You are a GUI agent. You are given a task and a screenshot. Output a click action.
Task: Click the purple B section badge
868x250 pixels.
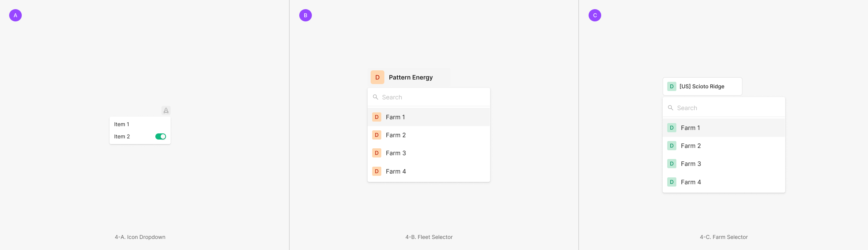pos(305,15)
